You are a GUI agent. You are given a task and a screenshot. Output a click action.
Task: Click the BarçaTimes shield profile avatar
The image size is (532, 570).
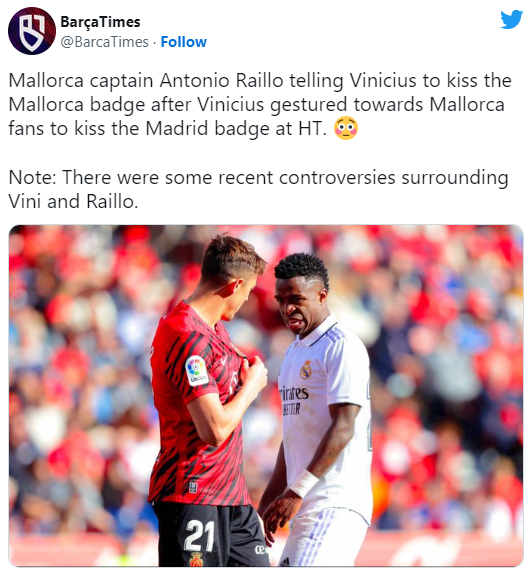32,31
